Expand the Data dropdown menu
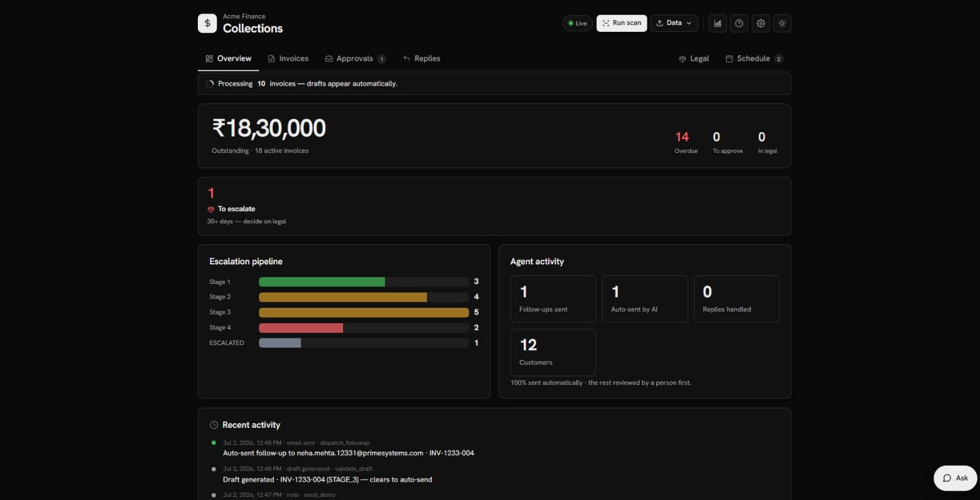This screenshot has width=980, height=500. [x=674, y=23]
